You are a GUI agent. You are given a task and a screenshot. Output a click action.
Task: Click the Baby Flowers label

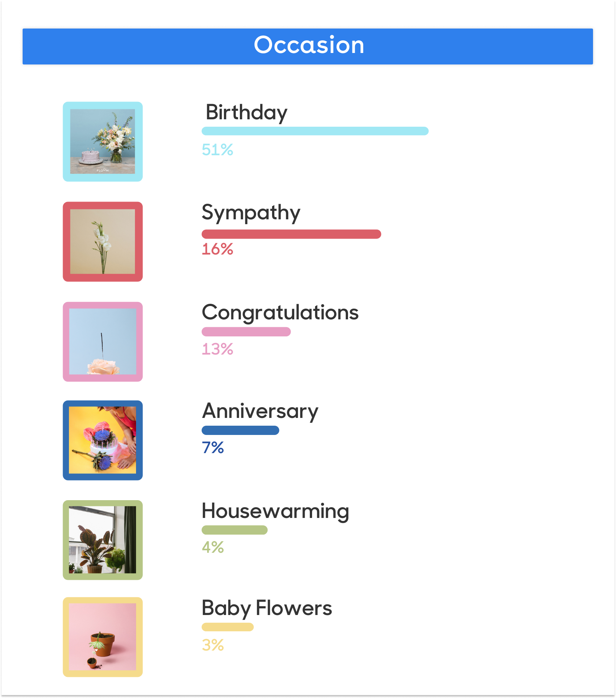tap(267, 608)
